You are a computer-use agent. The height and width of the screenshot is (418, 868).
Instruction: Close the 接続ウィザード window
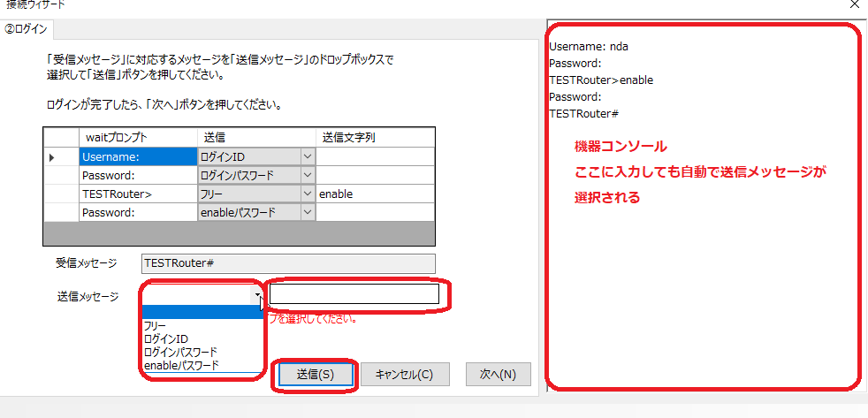[x=854, y=5]
